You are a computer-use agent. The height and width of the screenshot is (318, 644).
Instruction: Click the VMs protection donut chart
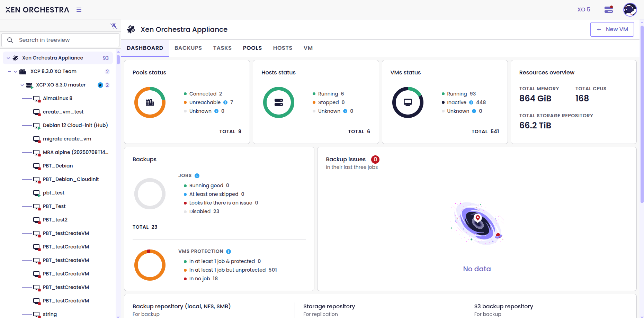click(x=150, y=265)
